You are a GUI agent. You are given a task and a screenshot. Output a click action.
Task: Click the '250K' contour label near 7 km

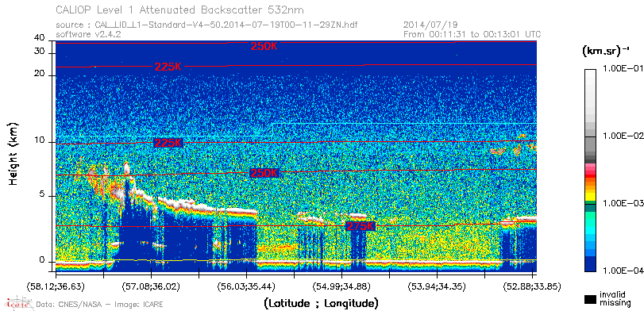264,173
